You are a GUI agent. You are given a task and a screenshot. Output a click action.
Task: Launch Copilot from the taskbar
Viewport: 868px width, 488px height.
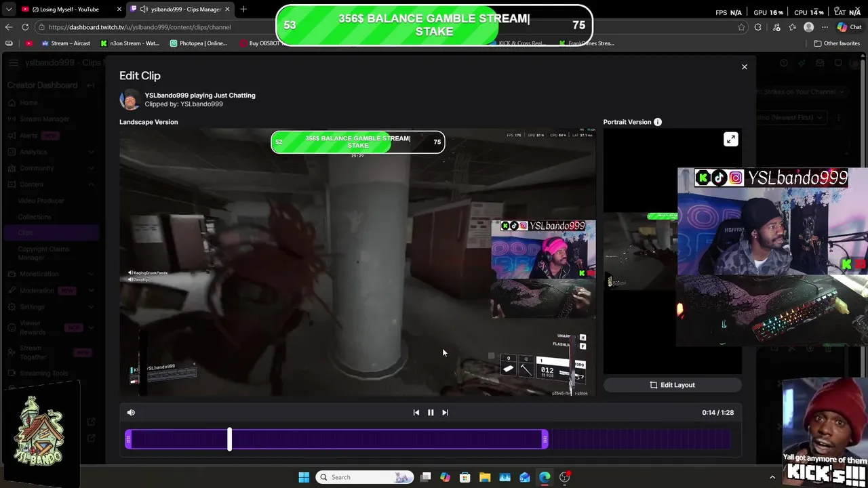(x=445, y=477)
